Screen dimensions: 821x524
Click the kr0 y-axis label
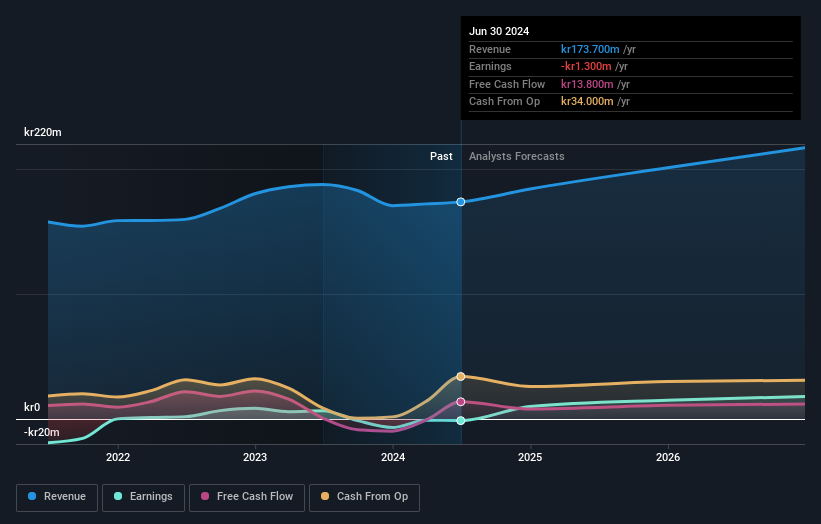point(32,407)
